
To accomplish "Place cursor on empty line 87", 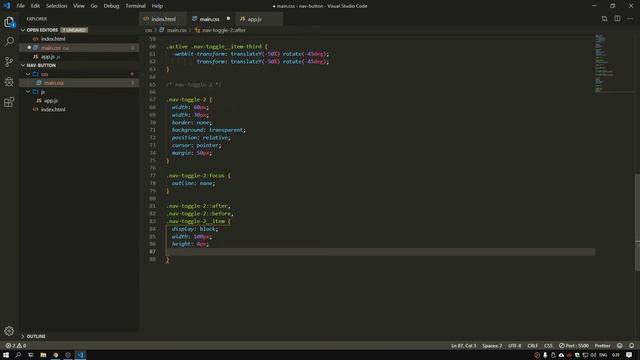I will pyautogui.click(x=380, y=252).
